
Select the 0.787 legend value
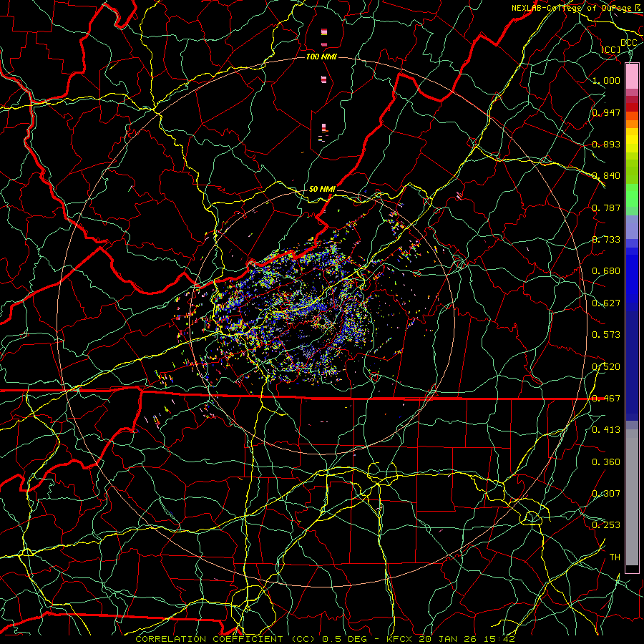606,208
